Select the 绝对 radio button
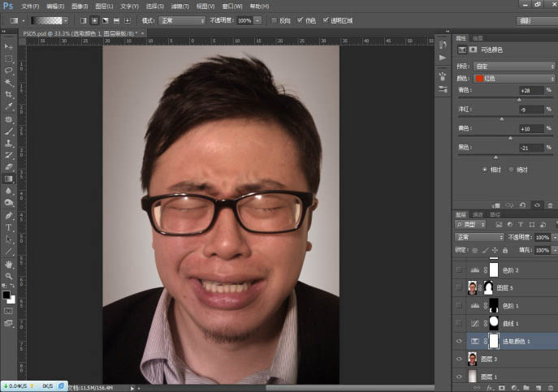The image size is (558, 392). (x=512, y=169)
